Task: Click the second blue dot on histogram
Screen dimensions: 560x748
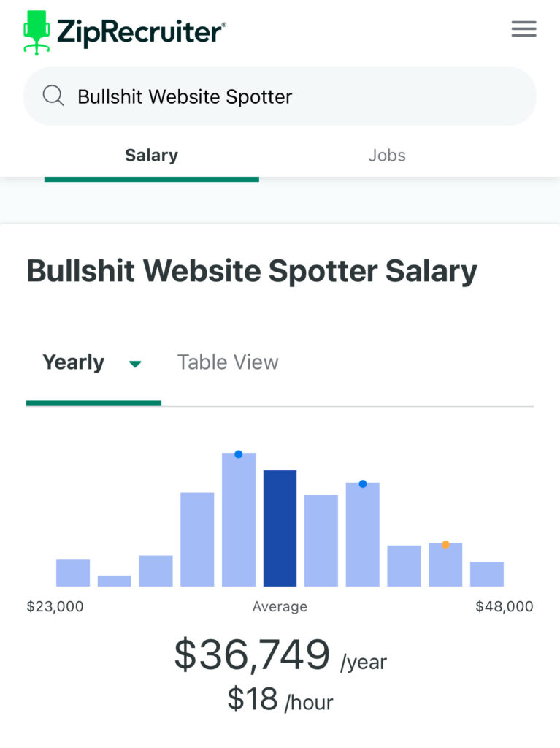Action: pos(363,484)
